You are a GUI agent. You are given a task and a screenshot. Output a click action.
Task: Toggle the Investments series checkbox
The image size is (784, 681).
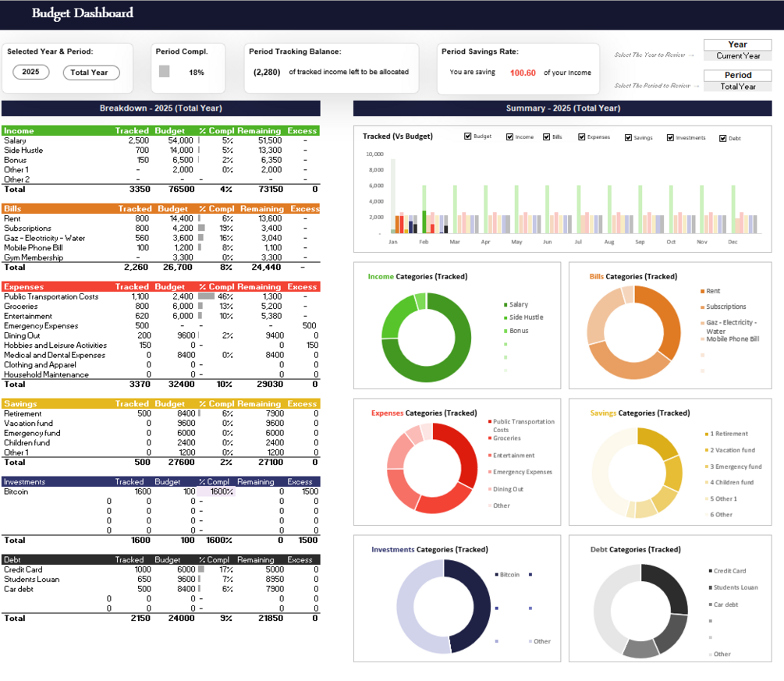[x=670, y=137]
